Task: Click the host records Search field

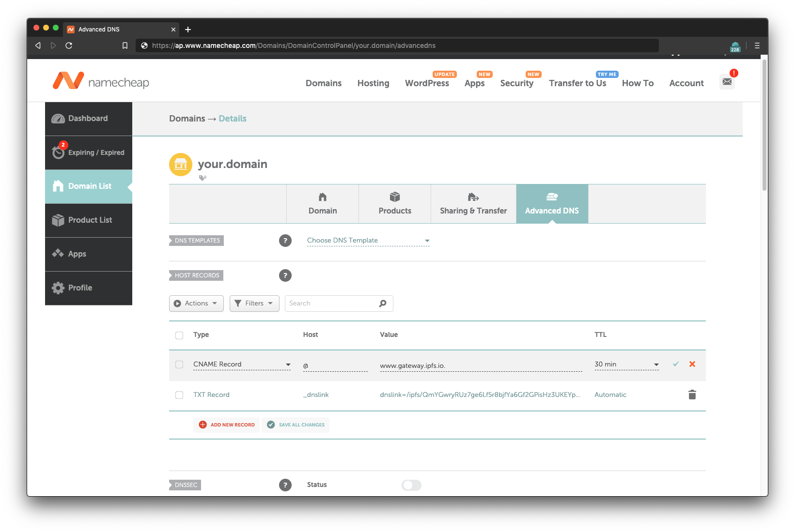Action: (x=332, y=304)
